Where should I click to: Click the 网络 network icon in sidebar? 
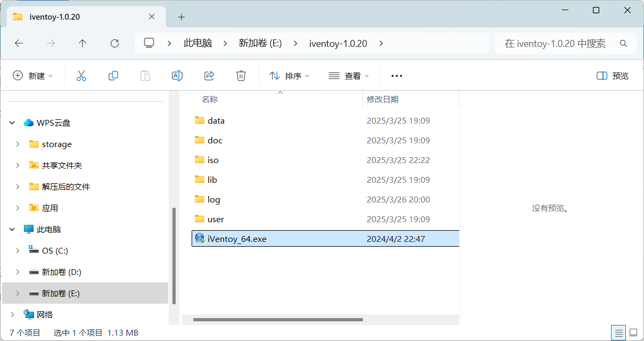click(x=29, y=314)
